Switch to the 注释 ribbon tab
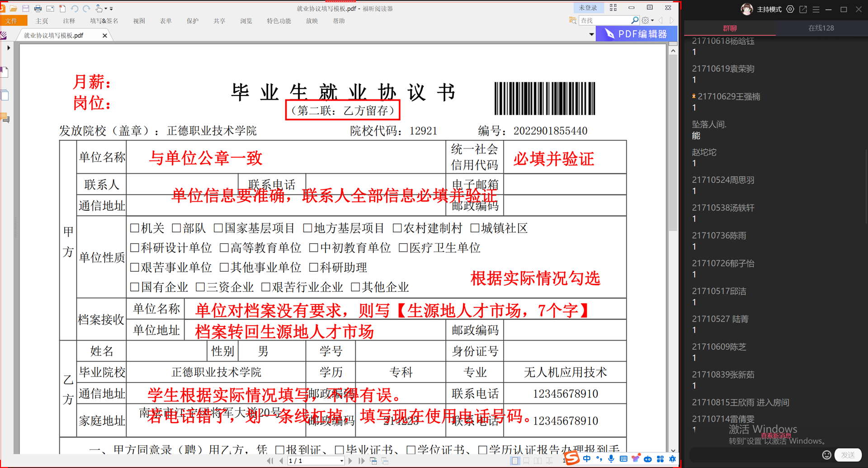Image resolution: width=868 pixels, height=468 pixels. 69,21
